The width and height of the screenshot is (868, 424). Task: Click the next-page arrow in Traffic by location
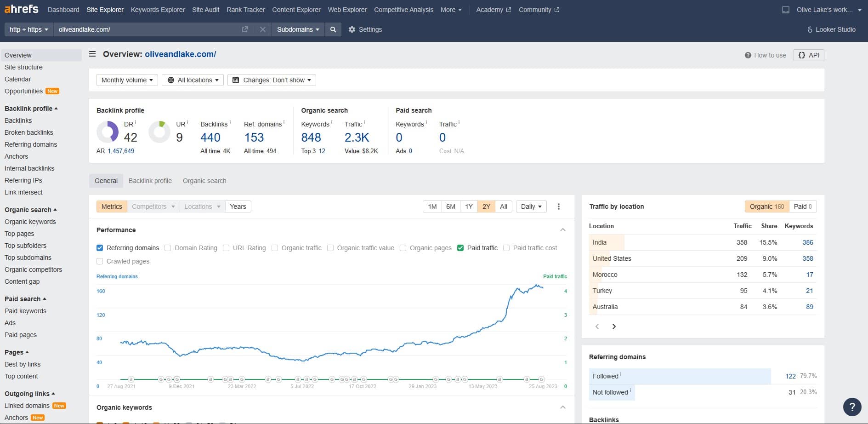pos(614,326)
